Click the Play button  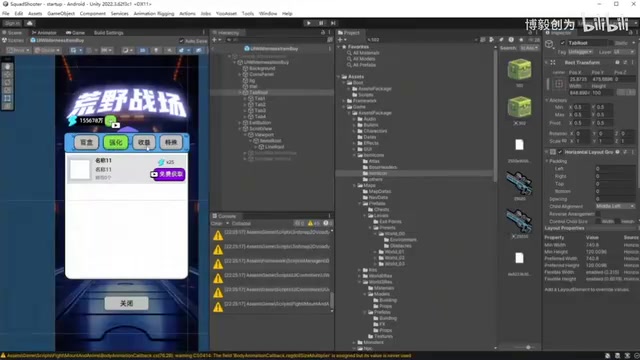coord(309,23)
